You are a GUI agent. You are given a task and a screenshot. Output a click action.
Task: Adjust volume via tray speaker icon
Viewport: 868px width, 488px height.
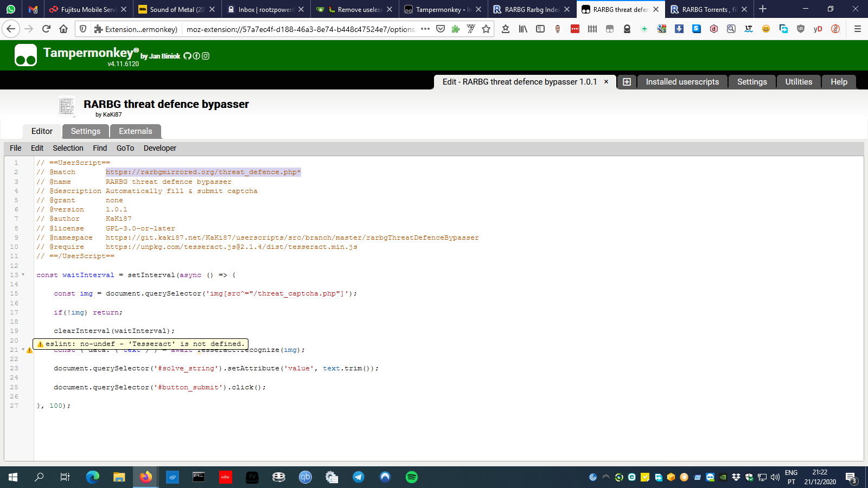point(775,477)
